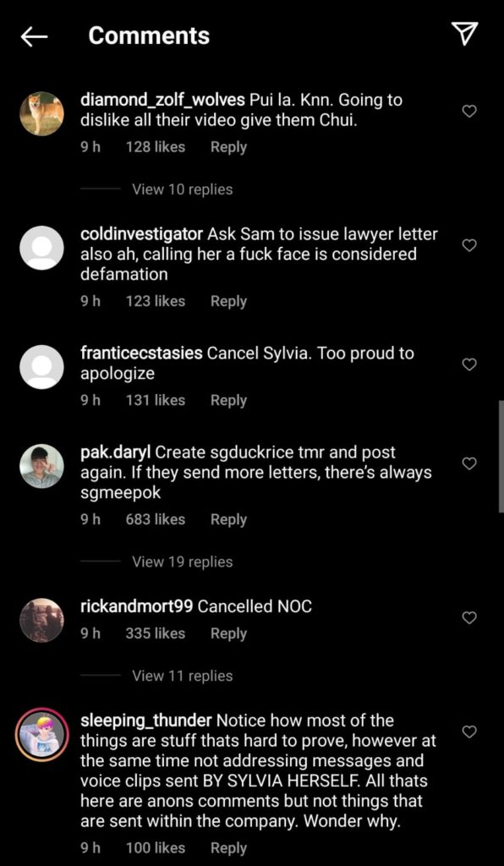Like franticecstasies' comment with the heart
Viewport: 504px width, 866px height.
click(468, 364)
